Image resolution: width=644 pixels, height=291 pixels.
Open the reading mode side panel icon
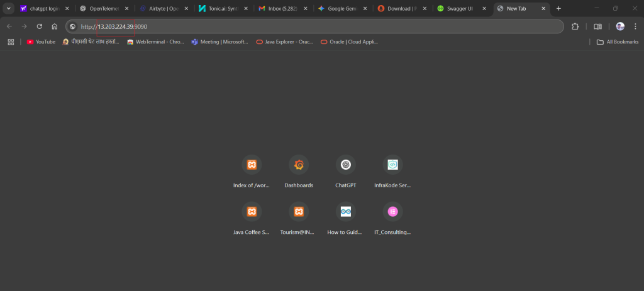pos(598,26)
